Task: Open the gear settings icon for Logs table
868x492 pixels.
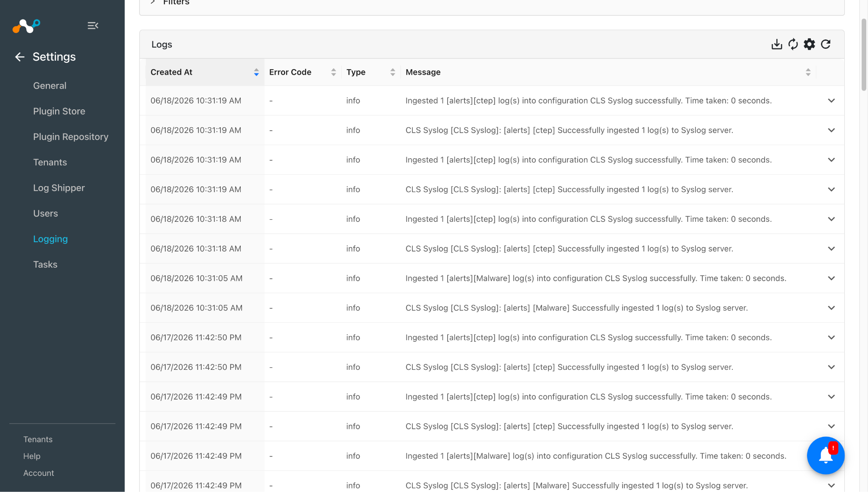Action: pos(809,44)
